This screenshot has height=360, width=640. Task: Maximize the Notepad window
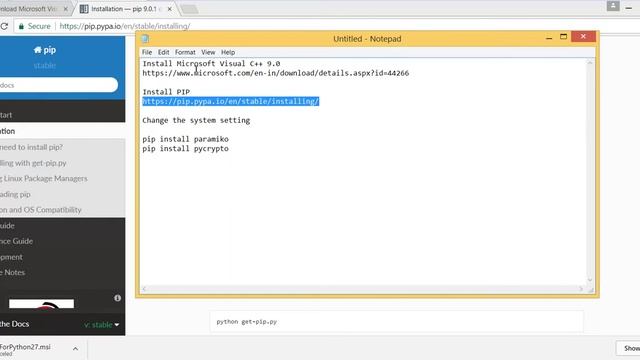pyautogui.click(x=563, y=37)
